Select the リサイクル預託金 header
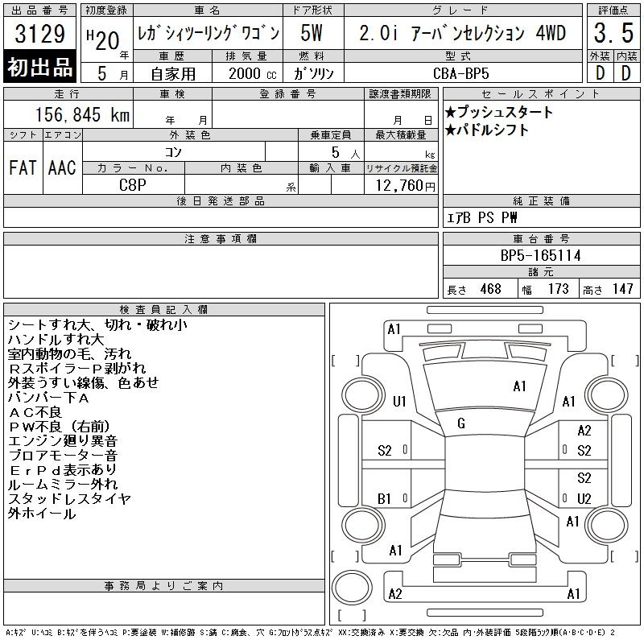 pyautogui.click(x=401, y=168)
